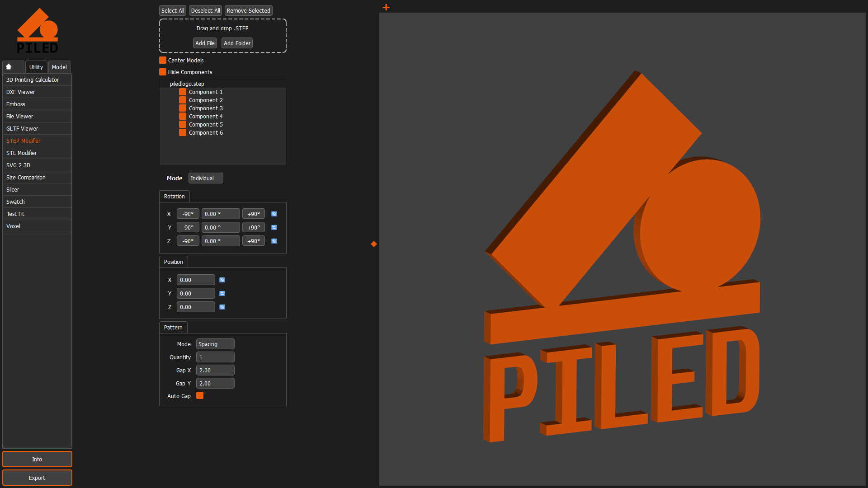Toggle the Hide Components checkbox

tap(163, 71)
